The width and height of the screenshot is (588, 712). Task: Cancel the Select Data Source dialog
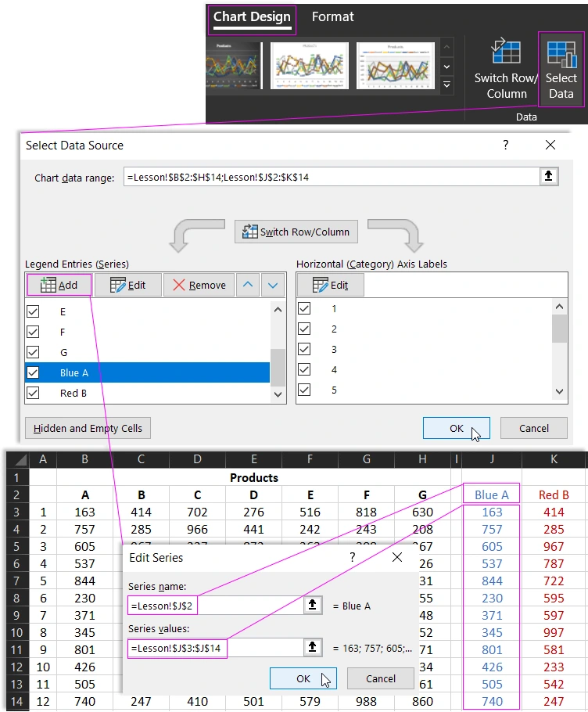pos(534,428)
